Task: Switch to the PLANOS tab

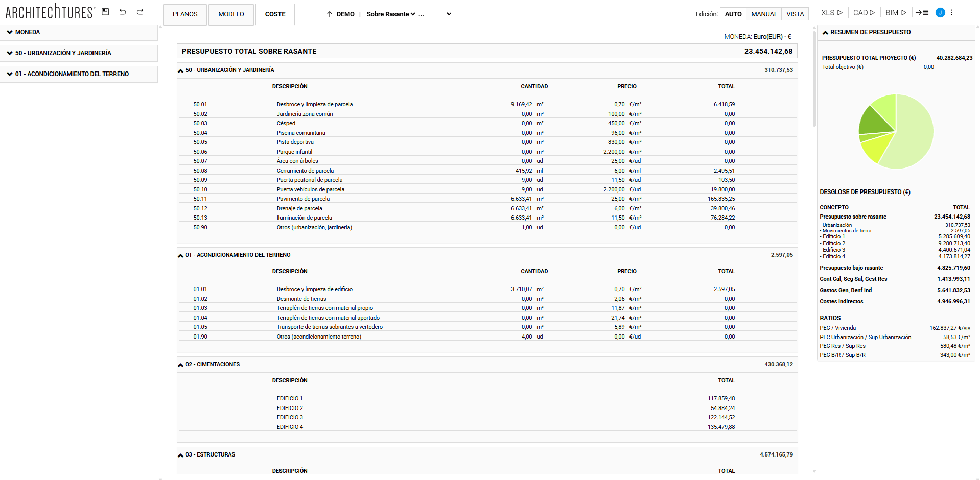Action: coord(185,14)
